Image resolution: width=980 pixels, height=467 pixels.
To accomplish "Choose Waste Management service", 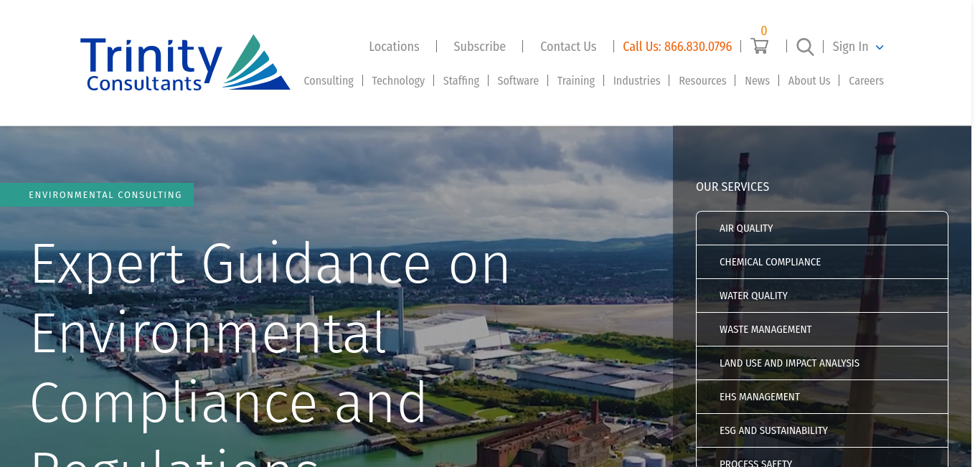I will coord(822,329).
